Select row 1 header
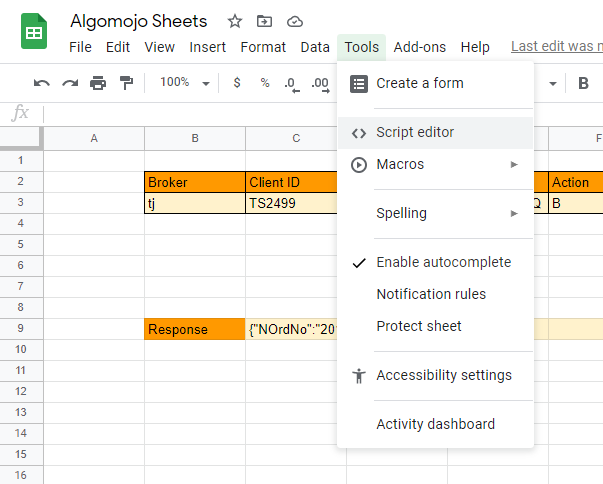603x484 pixels. point(21,161)
